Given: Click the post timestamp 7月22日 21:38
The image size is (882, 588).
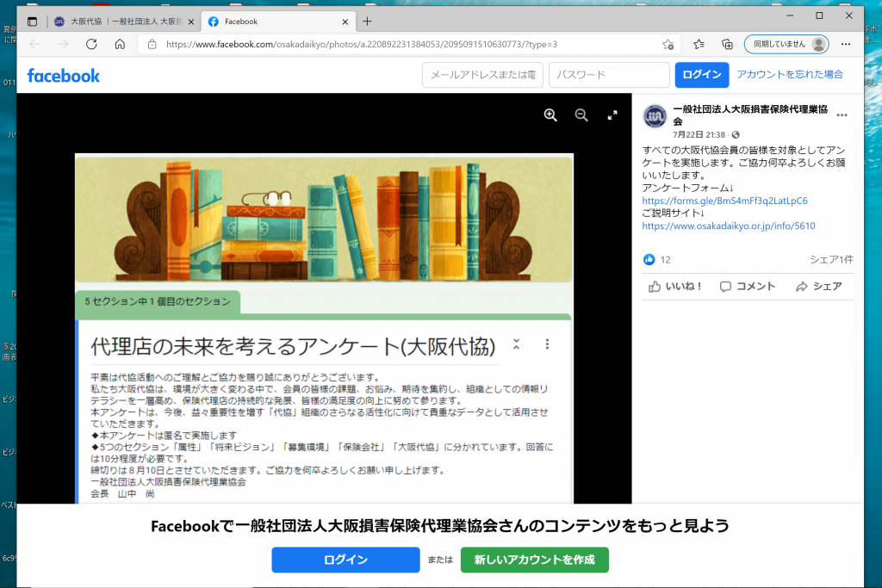Looking at the screenshot, I should pos(699,135).
